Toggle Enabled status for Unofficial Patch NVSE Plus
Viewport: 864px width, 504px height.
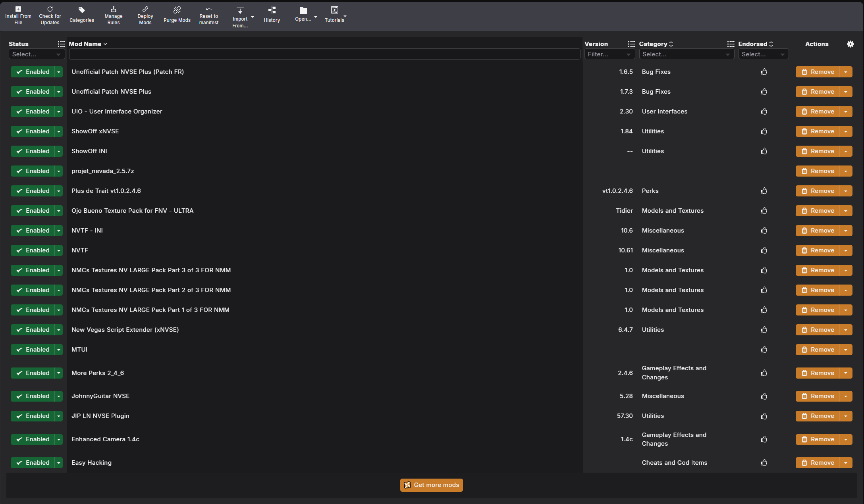pos(33,92)
